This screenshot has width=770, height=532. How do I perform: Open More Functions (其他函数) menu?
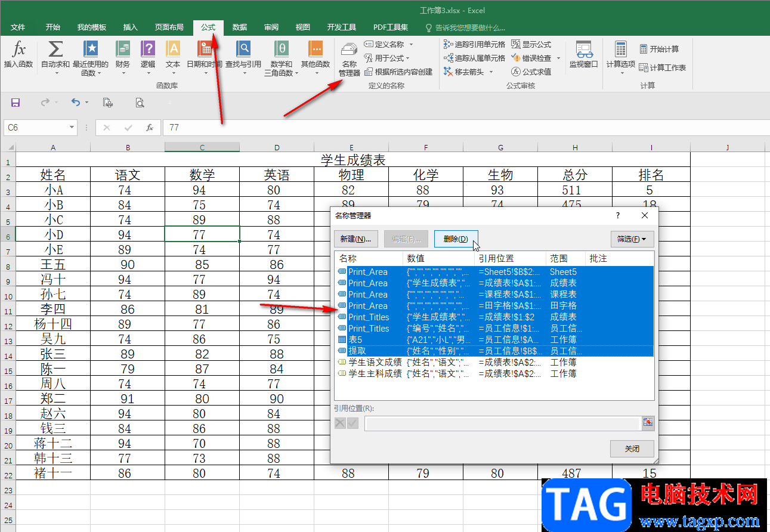pos(316,58)
